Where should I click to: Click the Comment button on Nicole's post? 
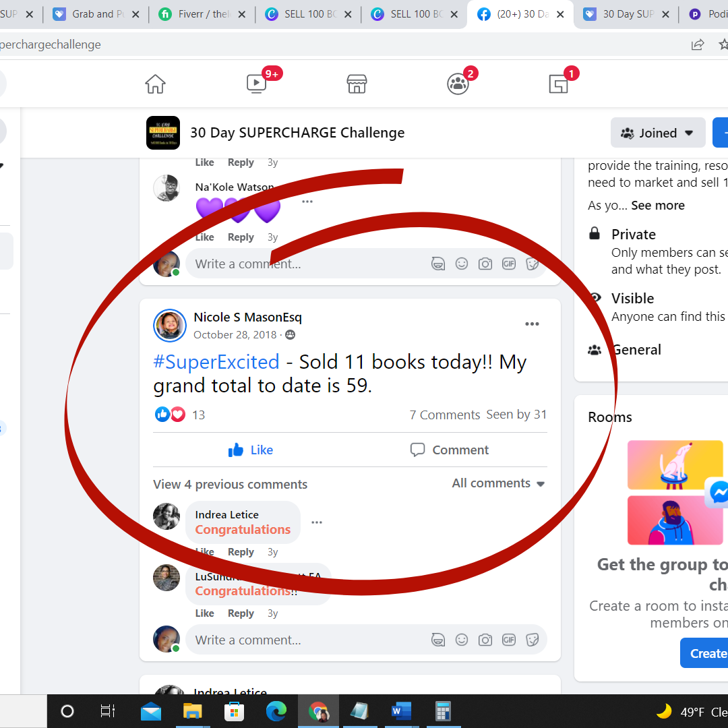point(450,450)
